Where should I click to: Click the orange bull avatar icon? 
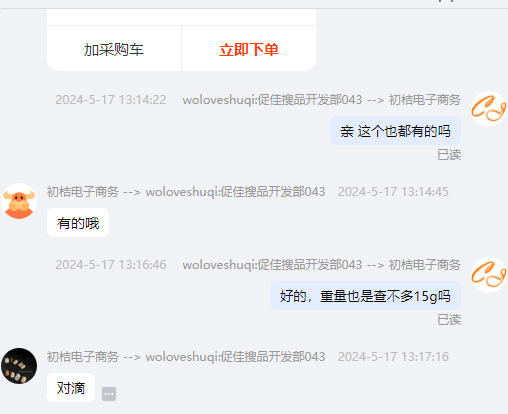click(19, 201)
